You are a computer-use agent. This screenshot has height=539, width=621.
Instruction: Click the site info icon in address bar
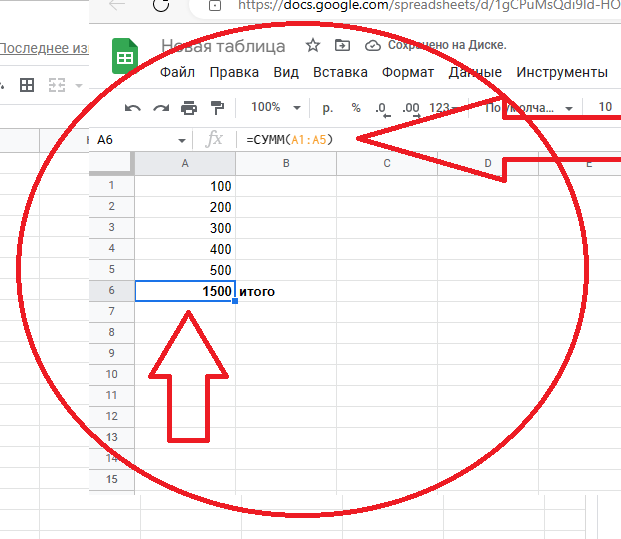point(215,6)
